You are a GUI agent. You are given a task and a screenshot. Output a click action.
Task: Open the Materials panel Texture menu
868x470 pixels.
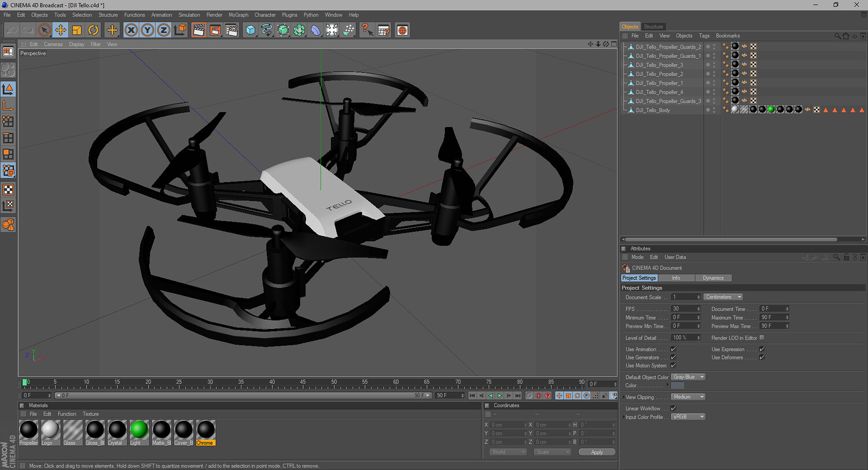point(91,414)
